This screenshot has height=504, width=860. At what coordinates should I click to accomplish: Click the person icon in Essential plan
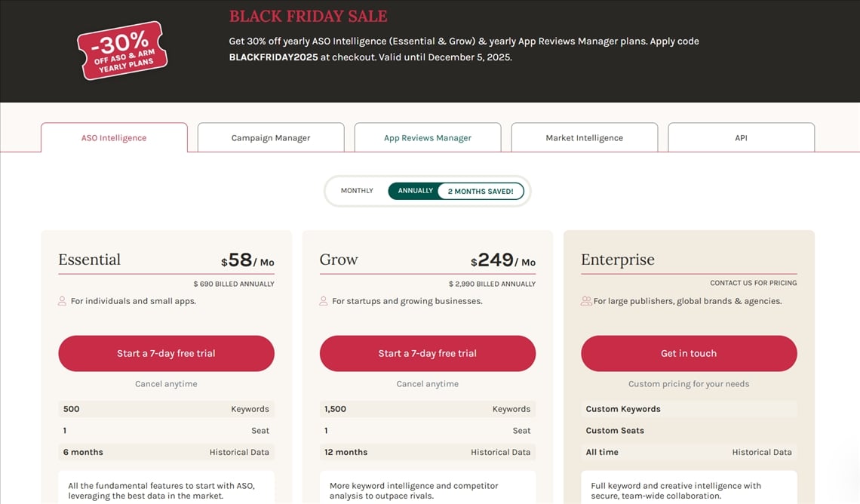63,301
